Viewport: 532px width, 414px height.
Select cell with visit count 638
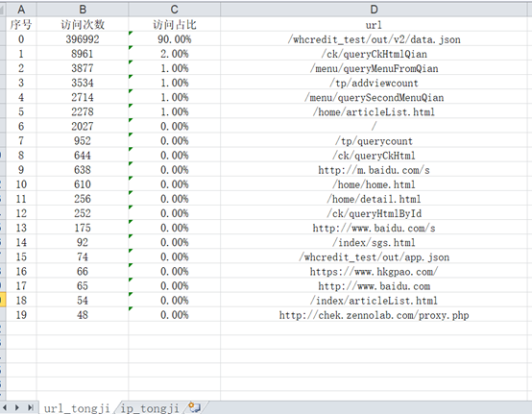click(83, 170)
